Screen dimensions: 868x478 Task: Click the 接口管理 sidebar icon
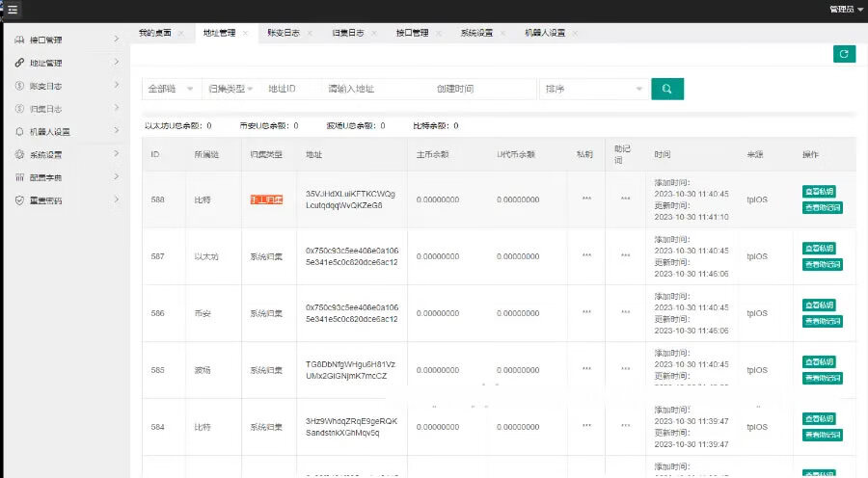coord(20,40)
